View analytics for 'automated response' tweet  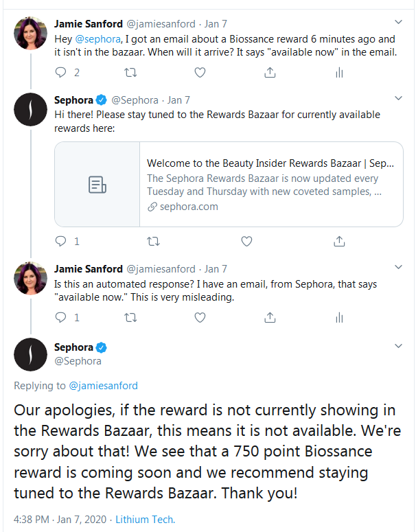(339, 318)
